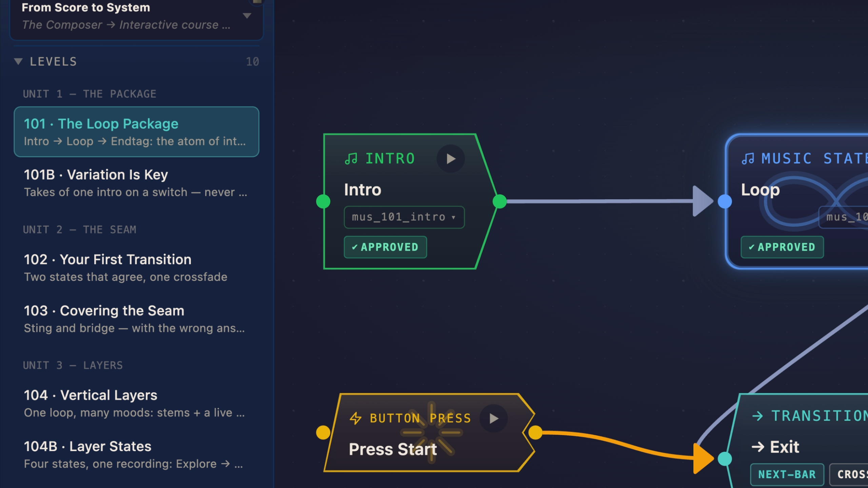Click the Approved badge on Loop node
Screen dimensions: 868x488
(782, 247)
